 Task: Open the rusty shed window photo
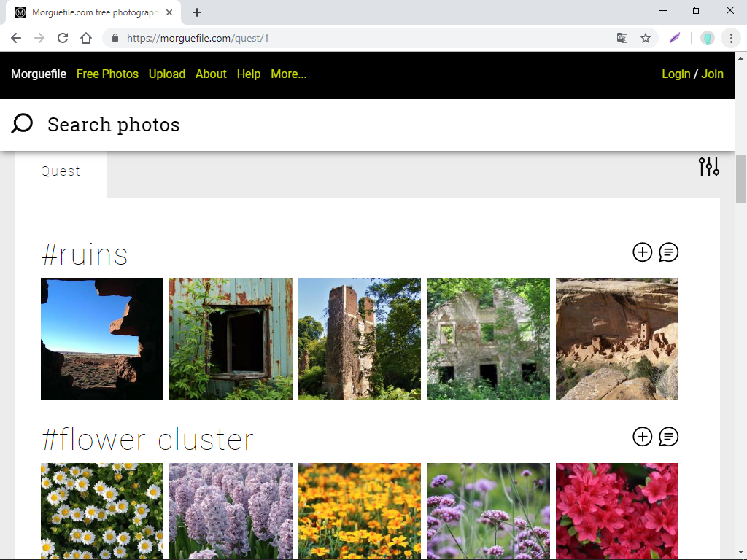231,338
